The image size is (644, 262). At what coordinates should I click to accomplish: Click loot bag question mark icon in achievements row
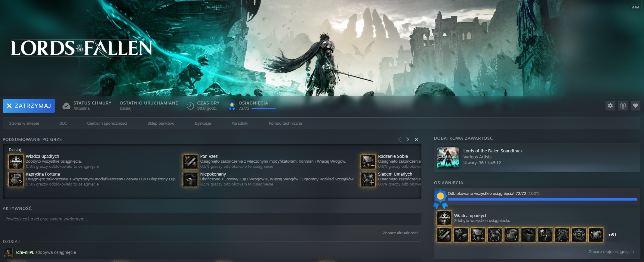[x=511, y=235]
